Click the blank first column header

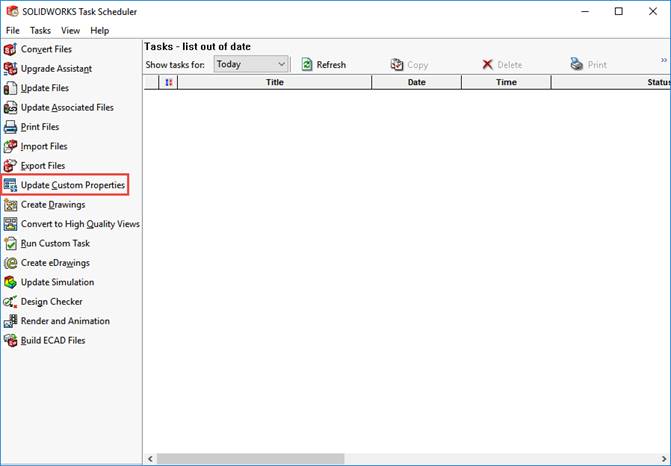(151, 82)
